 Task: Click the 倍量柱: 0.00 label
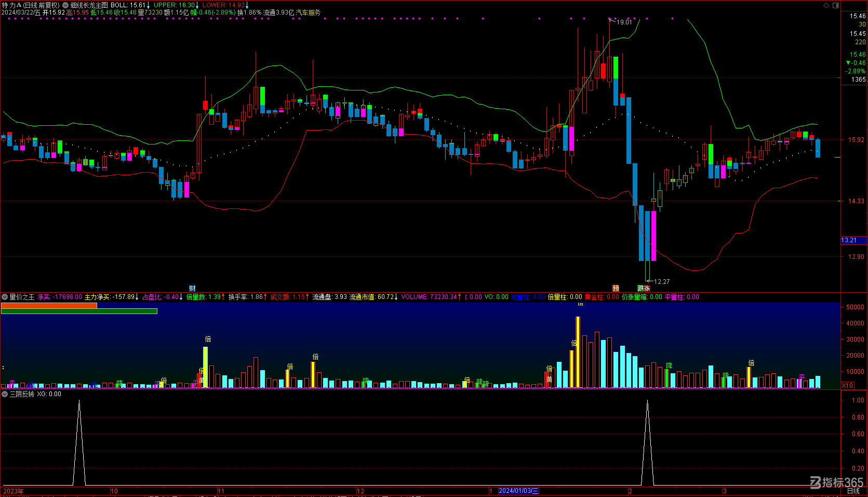pyautogui.click(x=565, y=297)
